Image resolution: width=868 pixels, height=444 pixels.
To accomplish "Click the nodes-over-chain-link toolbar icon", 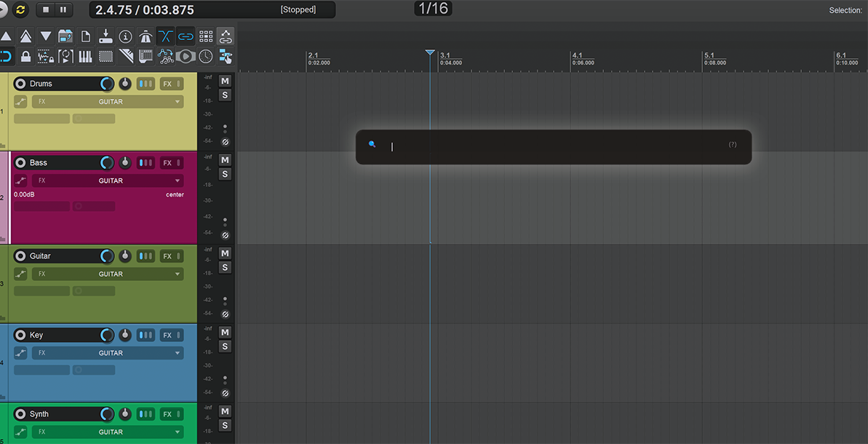I will coord(226,36).
